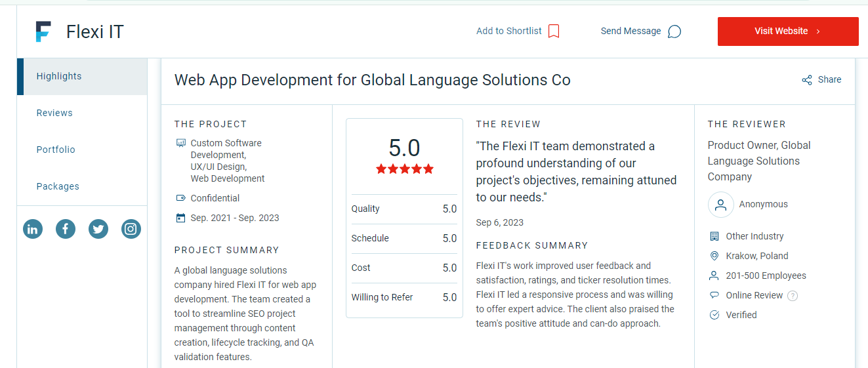The height and width of the screenshot is (368, 868).
Task: Click PROJECT SUMMARY section heading
Action: 227,250
